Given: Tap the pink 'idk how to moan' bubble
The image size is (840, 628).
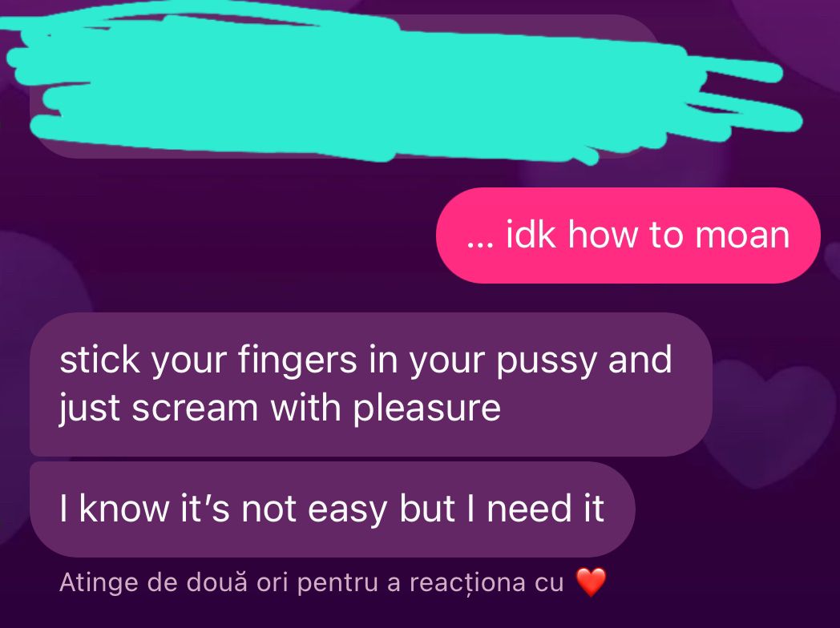Looking at the screenshot, I should 628,235.
